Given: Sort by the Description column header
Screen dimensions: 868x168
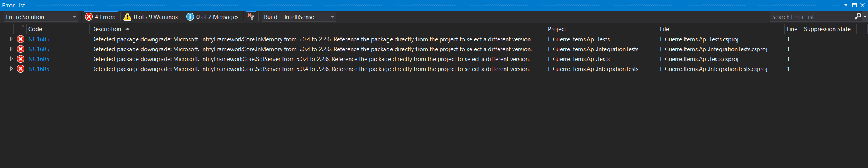Looking at the screenshot, I should coord(106,29).
